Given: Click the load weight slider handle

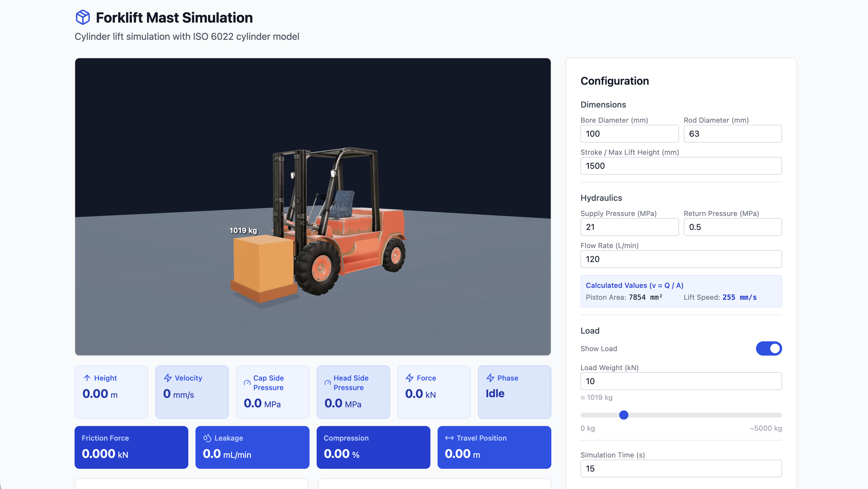Looking at the screenshot, I should click(x=624, y=415).
